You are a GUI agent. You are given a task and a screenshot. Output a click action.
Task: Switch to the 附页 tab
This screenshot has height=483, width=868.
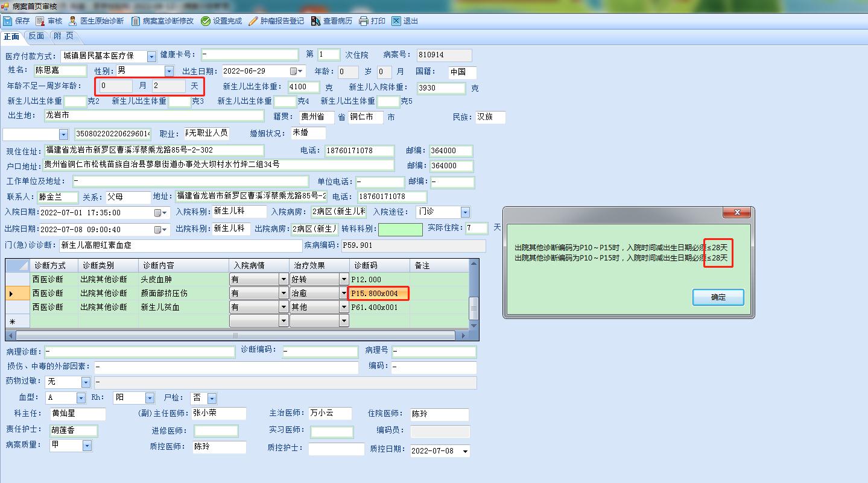[63, 36]
